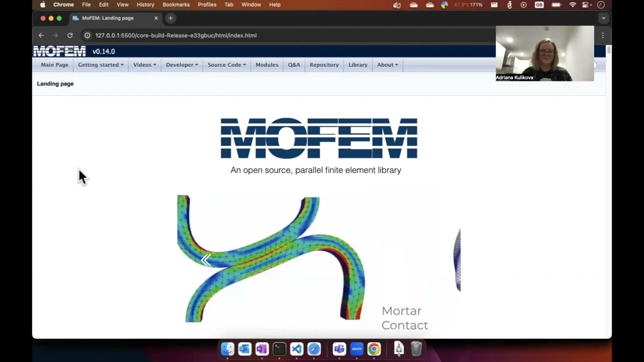Reload the page
The height and width of the screenshot is (362, 644).
click(x=70, y=35)
